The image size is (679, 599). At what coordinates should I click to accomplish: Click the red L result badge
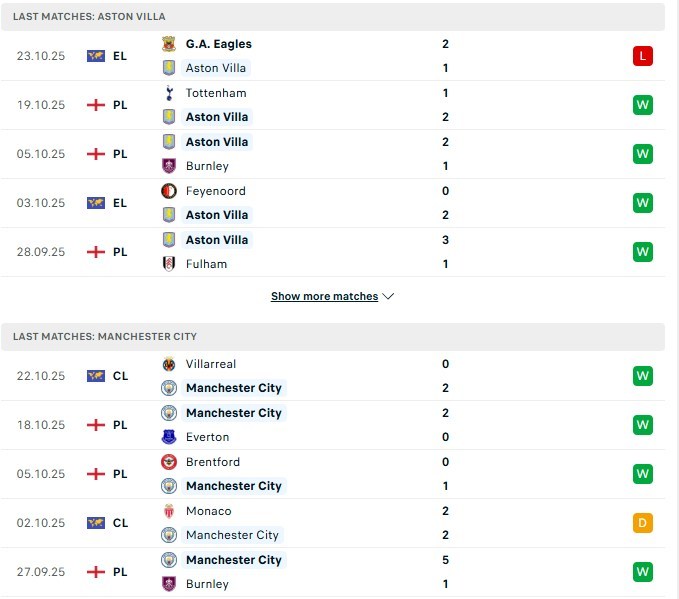[643, 56]
